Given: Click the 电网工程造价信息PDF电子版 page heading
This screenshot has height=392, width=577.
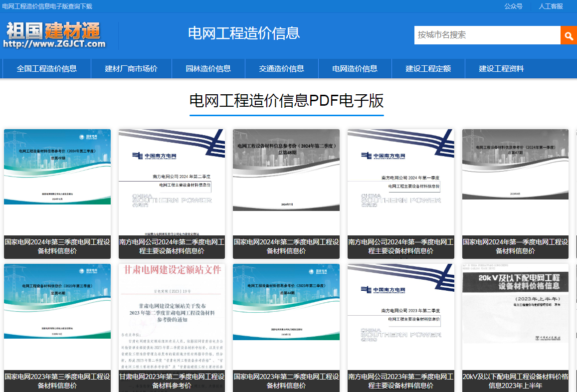Looking at the screenshot, I should coord(287,100).
